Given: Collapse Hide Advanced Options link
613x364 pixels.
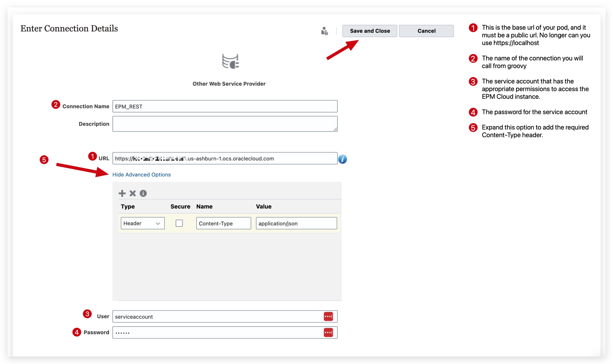Looking at the screenshot, I should pyautogui.click(x=142, y=175).
